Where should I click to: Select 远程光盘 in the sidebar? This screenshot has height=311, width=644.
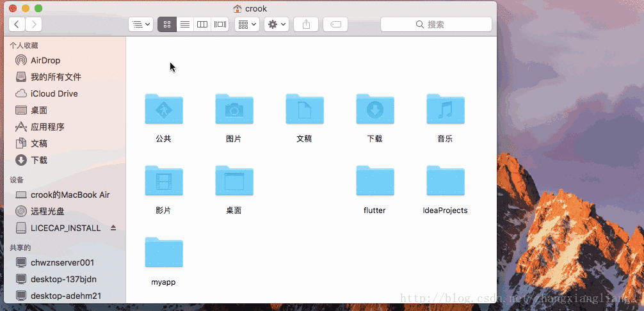[47, 211]
